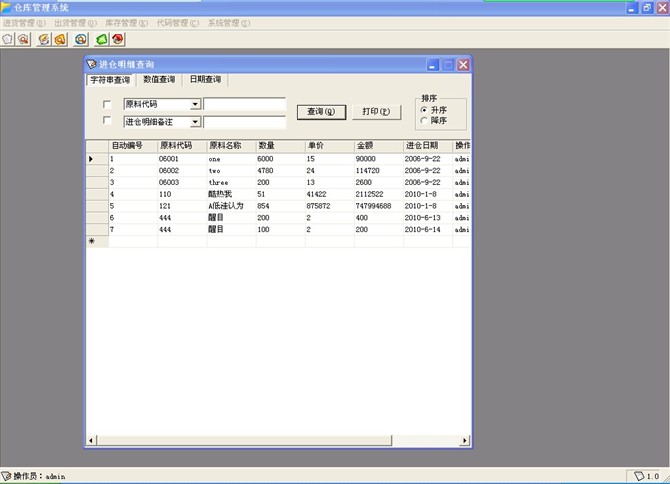Image resolution: width=670 pixels, height=484 pixels.
Task: Click the row header of row 7
Action: (97, 229)
